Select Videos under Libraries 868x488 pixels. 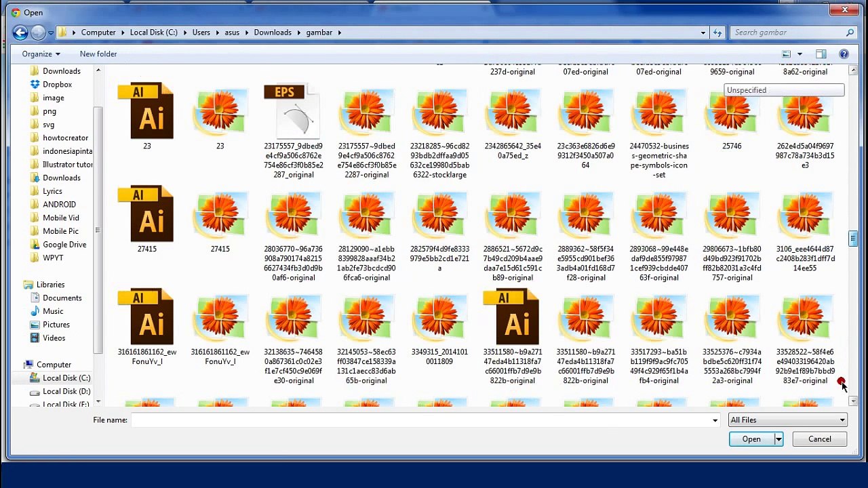[54, 338]
